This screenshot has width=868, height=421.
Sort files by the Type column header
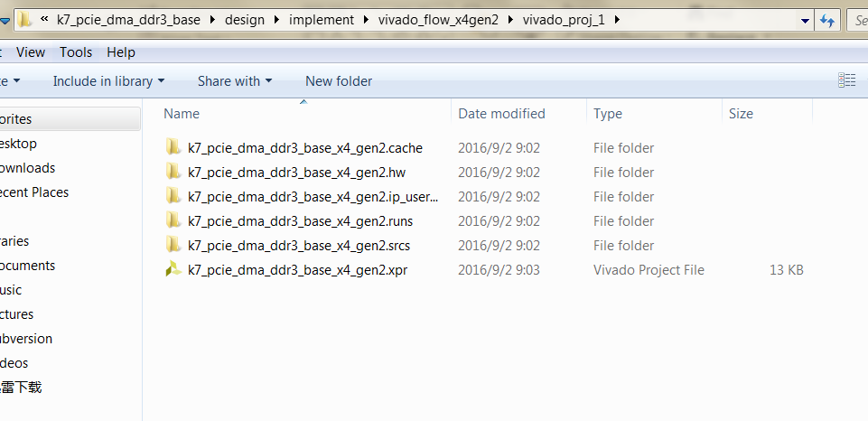(x=608, y=114)
